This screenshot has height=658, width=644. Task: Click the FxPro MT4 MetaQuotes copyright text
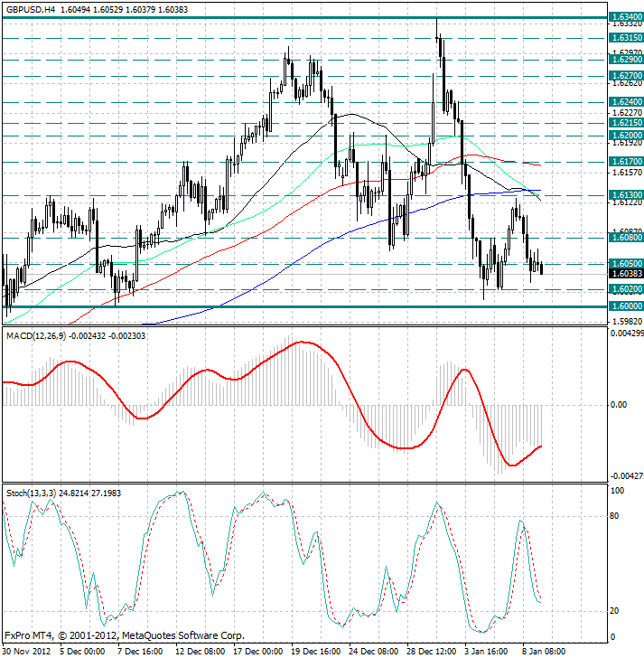coord(124,634)
